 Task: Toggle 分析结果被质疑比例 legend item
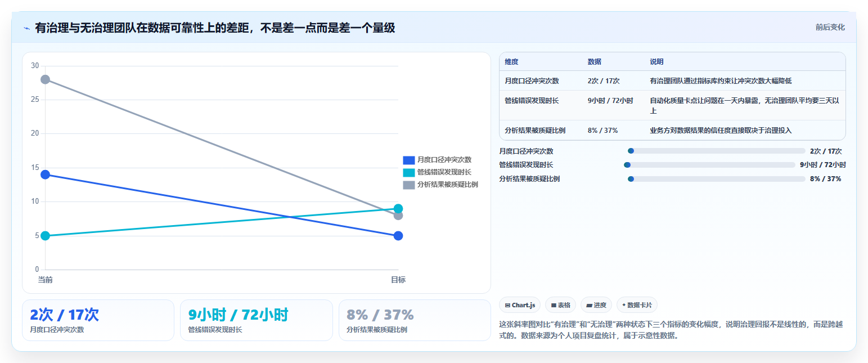point(440,185)
